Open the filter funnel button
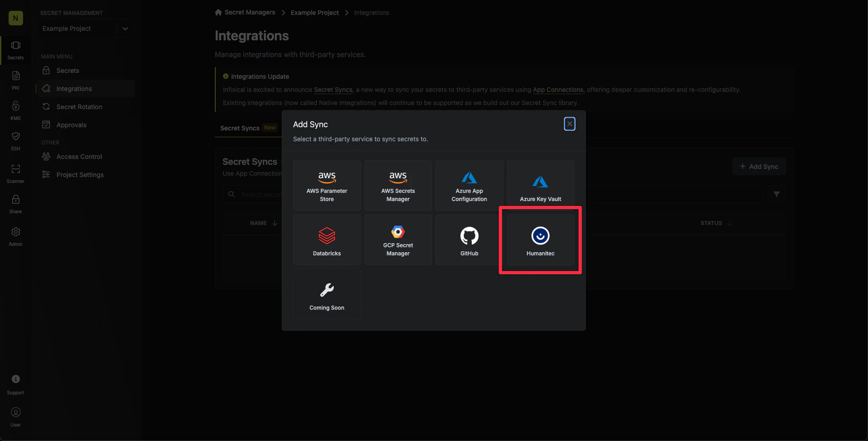This screenshot has height=441, width=868. pyautogui.click(x=777, y=194)
